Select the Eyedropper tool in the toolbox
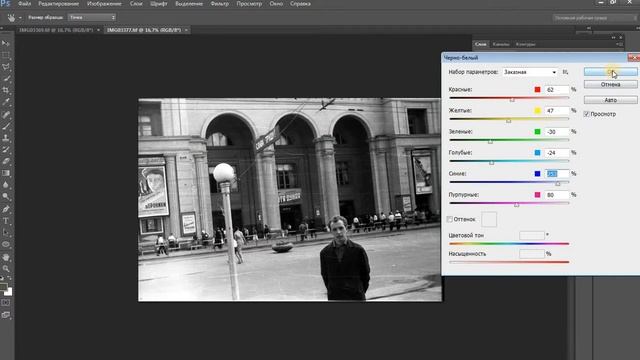The height and width of the screenshot is (360, 640). tap(6, 102)
